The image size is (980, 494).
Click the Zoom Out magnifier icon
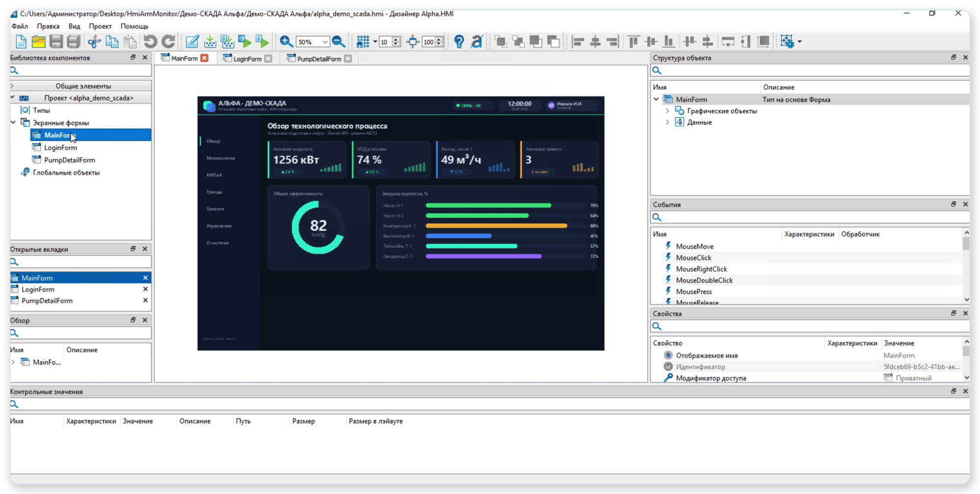[x=339, y=42]
